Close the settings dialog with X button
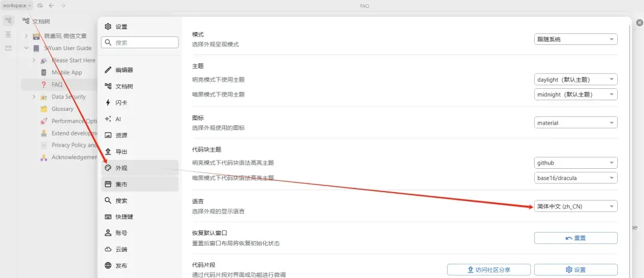Image resolution: width=644 pixels, height=278 pixels. (x=639, y=23)
